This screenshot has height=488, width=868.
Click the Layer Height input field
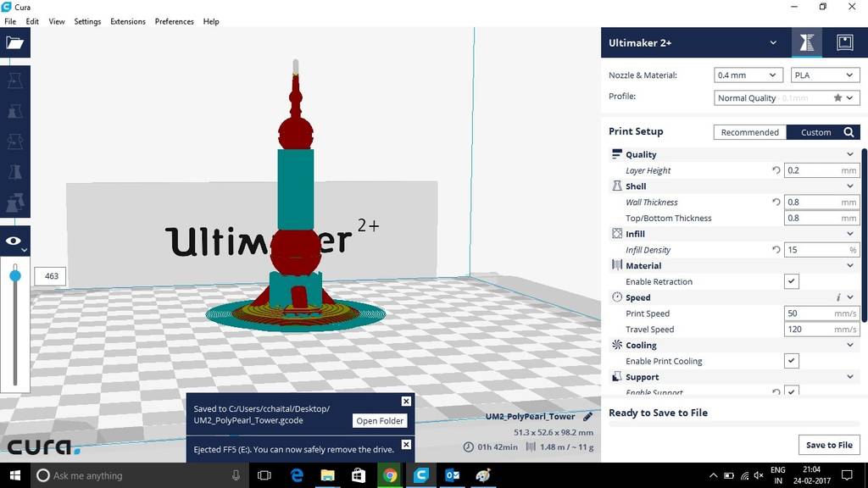[x=822, y=170]
